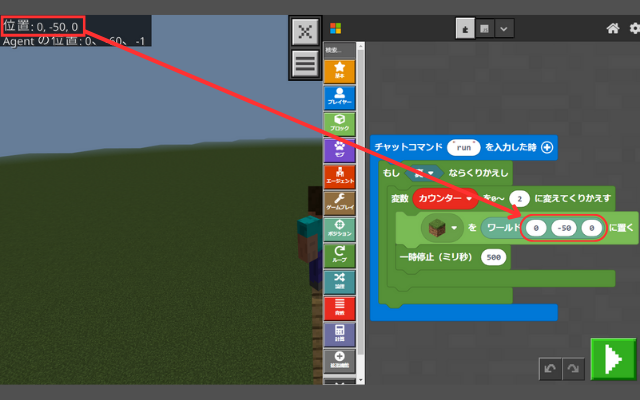Screen dimensions: 640x400
Task: Open the ループ (Loops) category
Action: [339, 256]
